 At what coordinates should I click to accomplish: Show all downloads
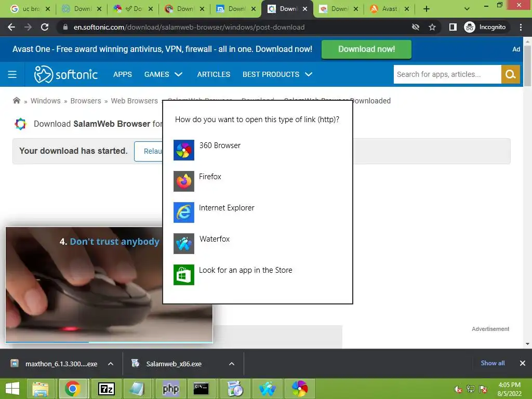pyautogui.click(x=493, y=363)
